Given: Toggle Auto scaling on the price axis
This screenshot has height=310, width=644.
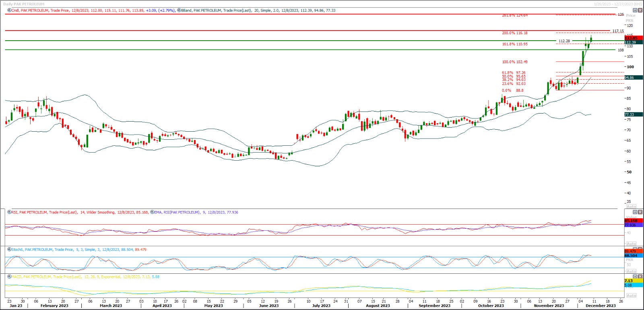Looking at the screenshot, I should pyautogui.click(x=631, y=207).
